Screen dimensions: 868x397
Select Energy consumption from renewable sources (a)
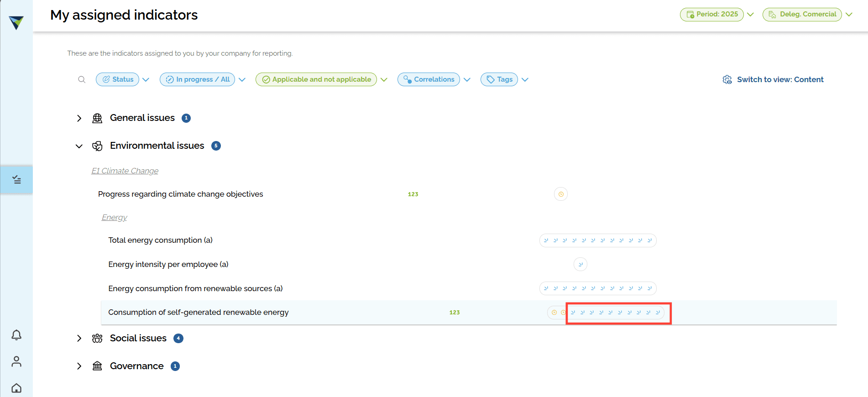pos(196,288)
